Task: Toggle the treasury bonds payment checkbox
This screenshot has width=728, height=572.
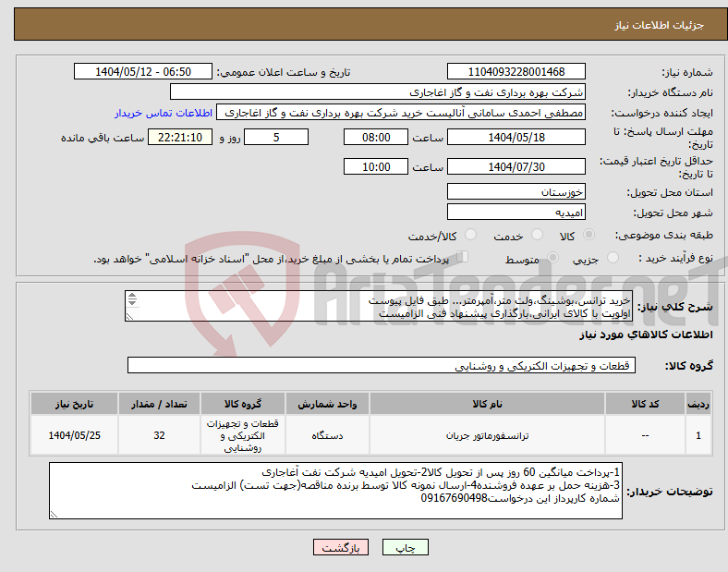Action: pos(463,257)
